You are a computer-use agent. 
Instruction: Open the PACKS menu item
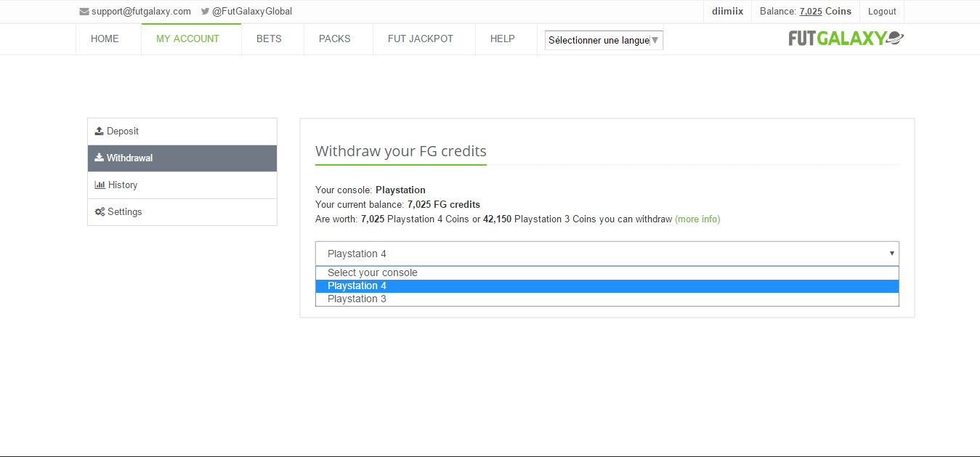point(335,39)
